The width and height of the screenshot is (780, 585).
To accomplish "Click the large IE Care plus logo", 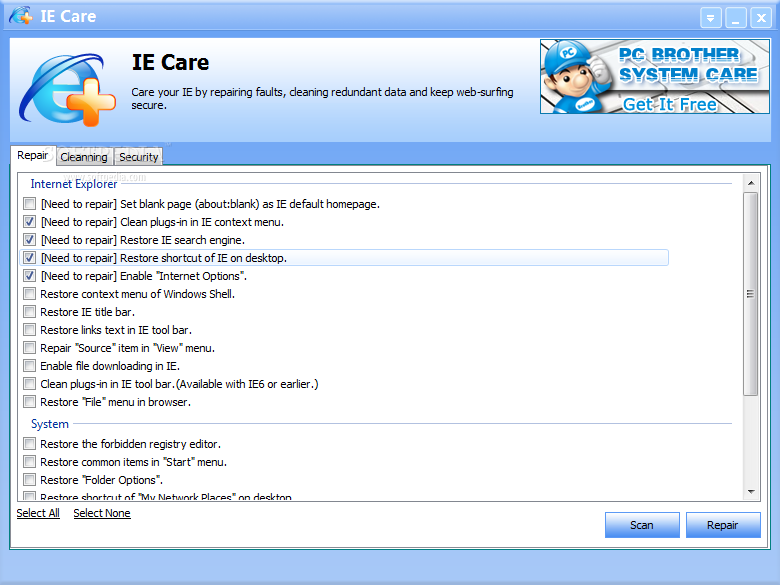I will tap(67, 90).
